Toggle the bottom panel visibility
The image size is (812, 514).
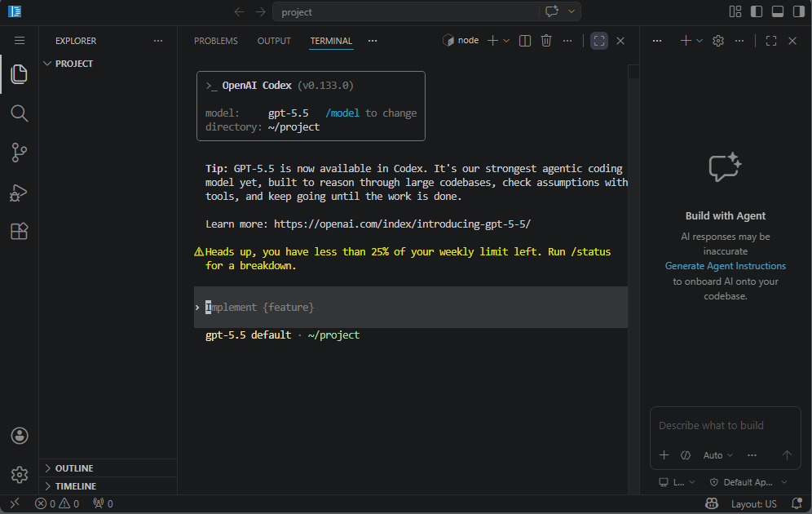pyautogui.click(x=778, y=11)
